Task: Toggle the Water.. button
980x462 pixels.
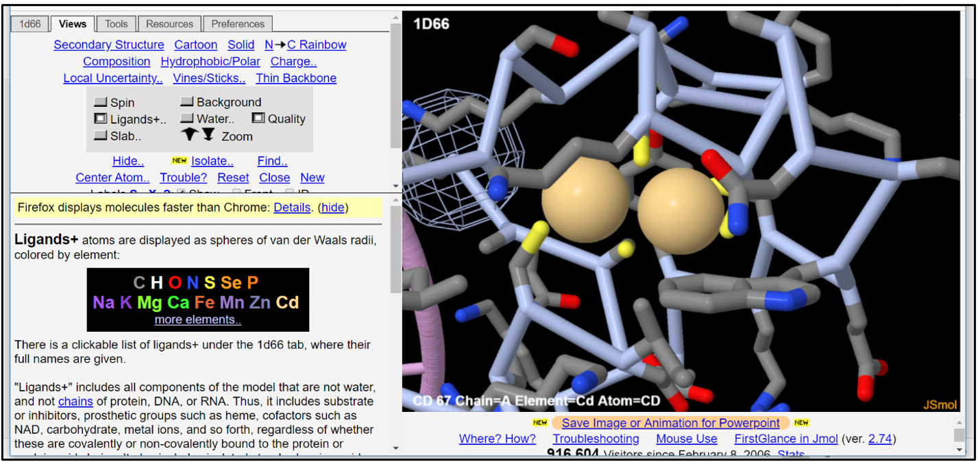Action: tap(187, 119)
